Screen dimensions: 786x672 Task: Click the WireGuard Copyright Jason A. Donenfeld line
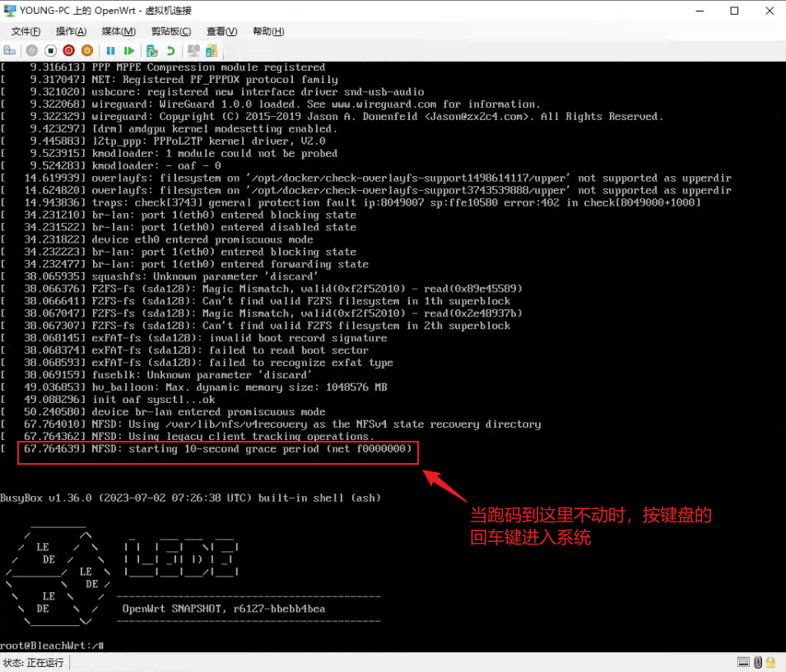click(333, 116)
